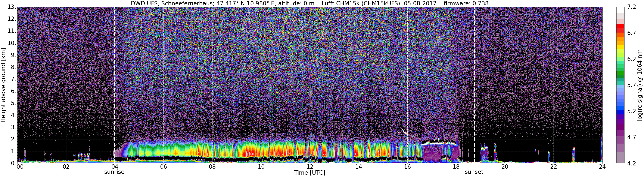Click the colorbar label 'log(rc-signal) @ 1064 nm'

click(x=640, y=85)
